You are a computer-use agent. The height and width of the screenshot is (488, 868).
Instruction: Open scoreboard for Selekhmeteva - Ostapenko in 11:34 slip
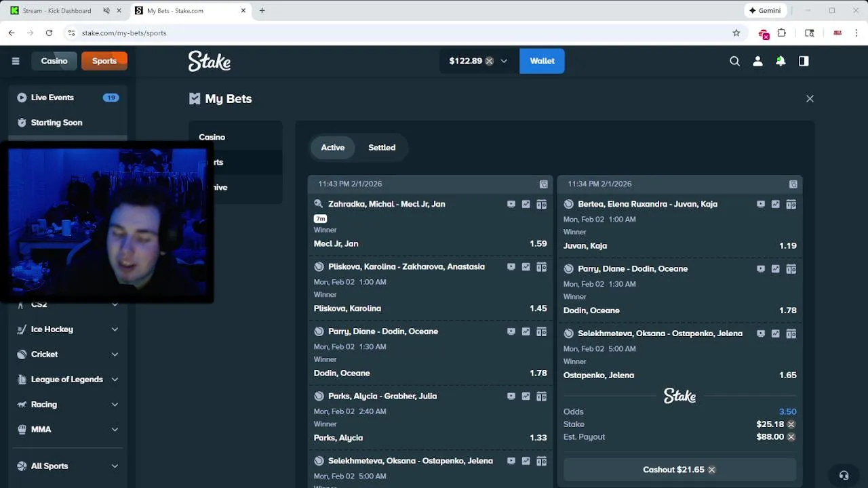coord(791,333)
